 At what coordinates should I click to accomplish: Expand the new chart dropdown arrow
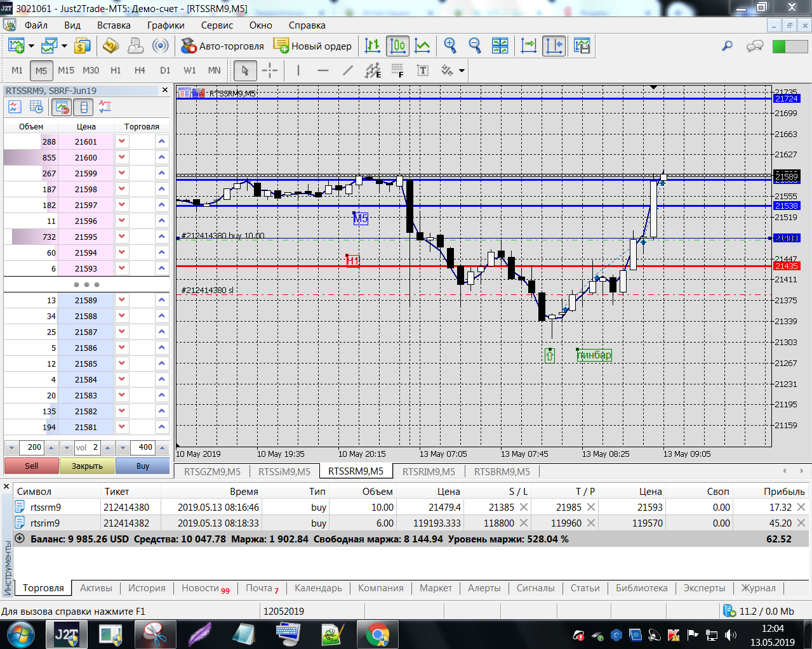tap(31, 46)
